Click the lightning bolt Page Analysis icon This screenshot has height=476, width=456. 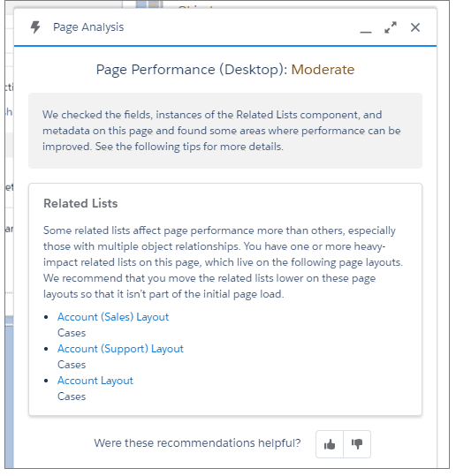35,27
